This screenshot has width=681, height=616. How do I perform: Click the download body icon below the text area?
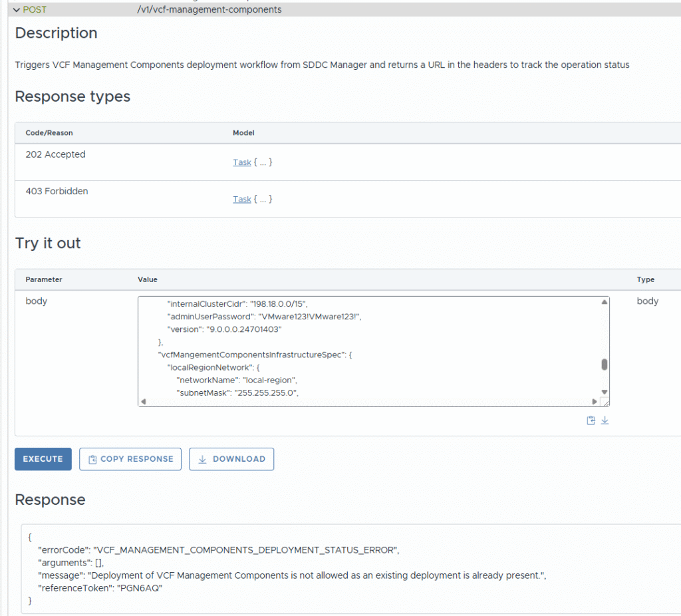pos(605,420)
